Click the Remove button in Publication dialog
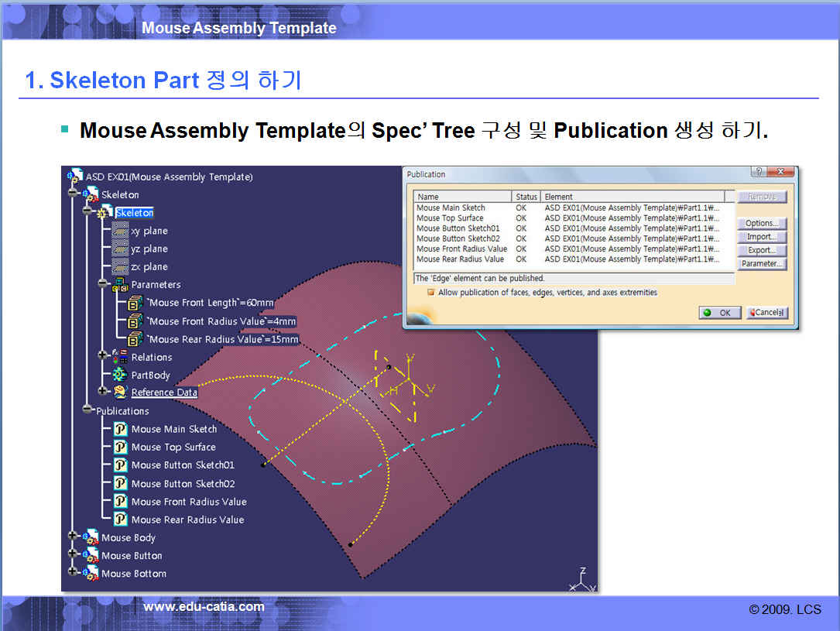 762,197
